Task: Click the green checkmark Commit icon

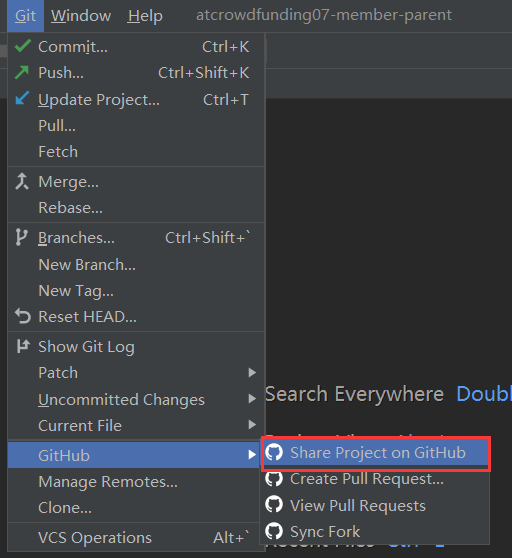Action: 22,46
